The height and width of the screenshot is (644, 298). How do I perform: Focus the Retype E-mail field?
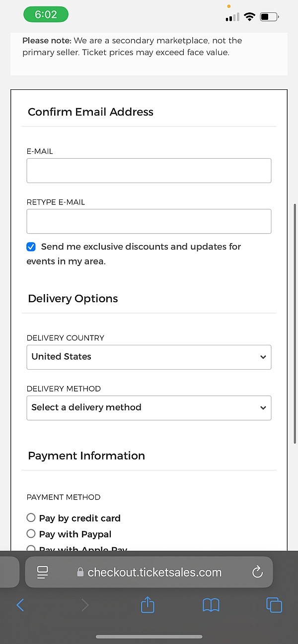(149, 221)
